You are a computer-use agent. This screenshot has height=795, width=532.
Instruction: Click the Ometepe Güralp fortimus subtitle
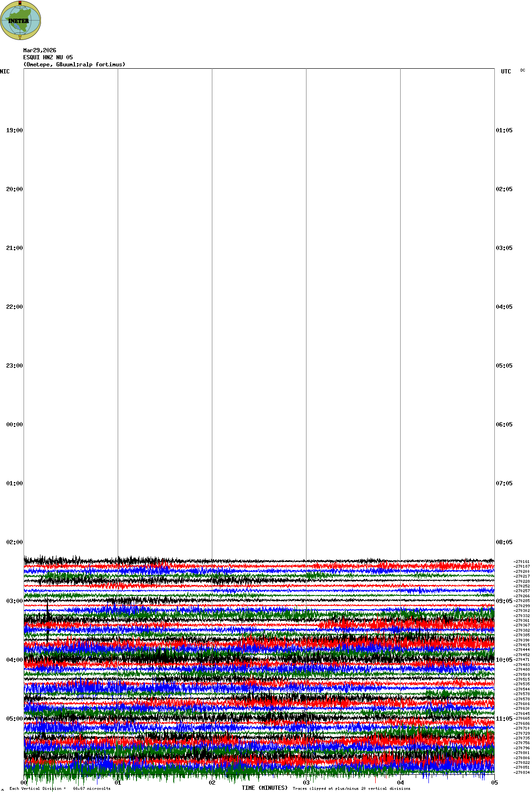[x=74, y=64]
